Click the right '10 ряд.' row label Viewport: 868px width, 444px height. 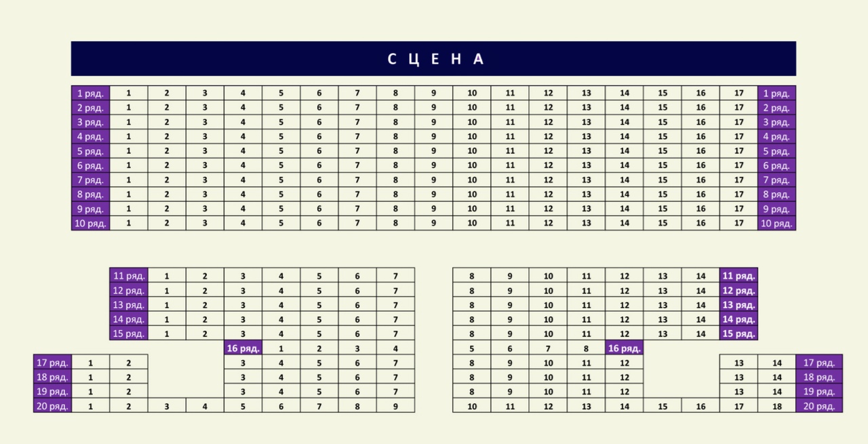pyautogui.click(x=777, y=223)
